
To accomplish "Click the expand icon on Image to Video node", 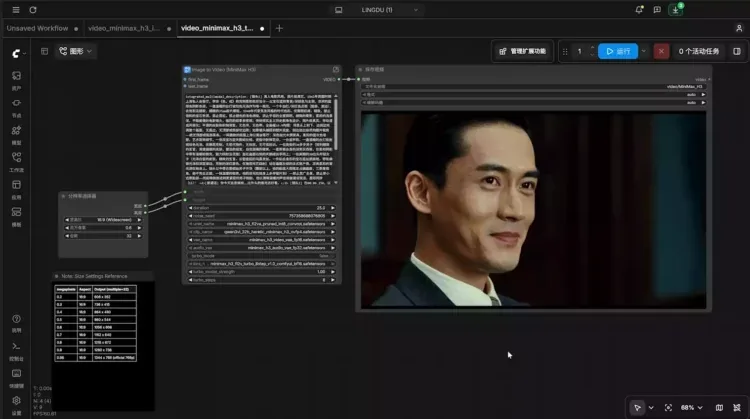I will pyautogui.click(x=336, y=69).
